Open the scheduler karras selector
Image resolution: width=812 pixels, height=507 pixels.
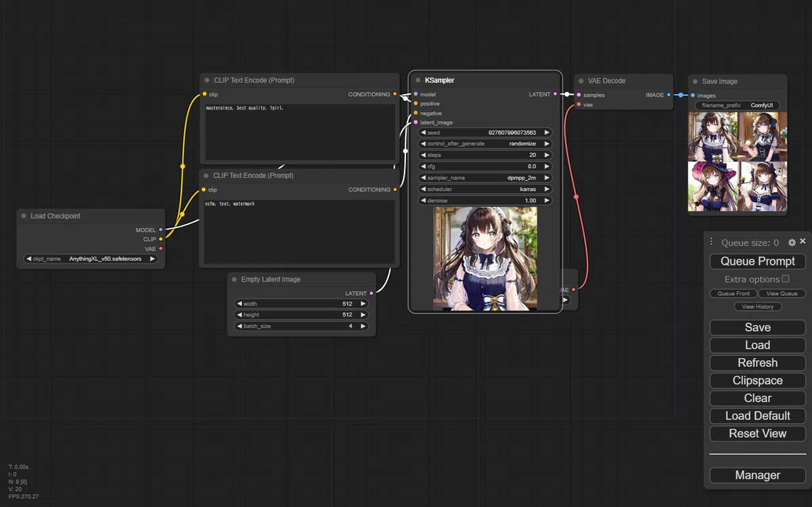[x=485, y=190]
